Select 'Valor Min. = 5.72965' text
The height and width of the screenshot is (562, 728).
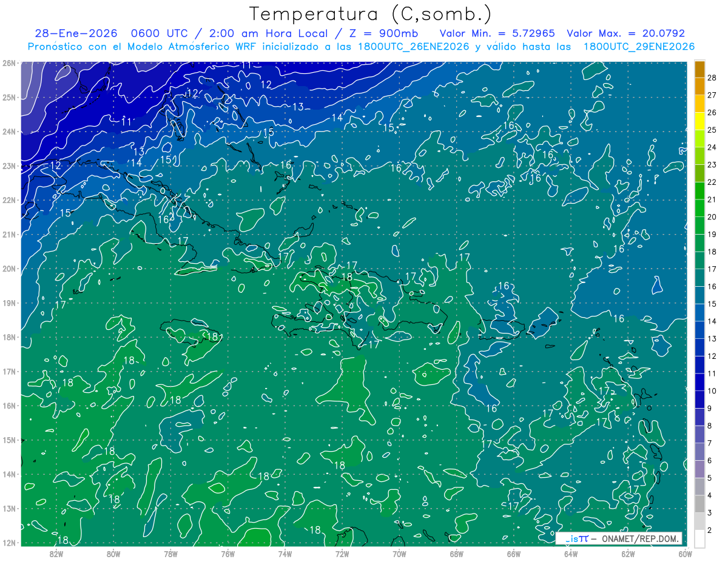pyautogui.click(x=497, y=33)
